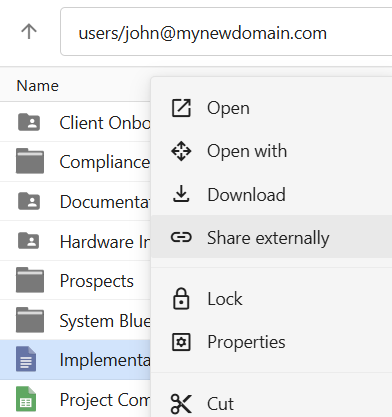Click the System Blue folder icon

pos(30,320)
